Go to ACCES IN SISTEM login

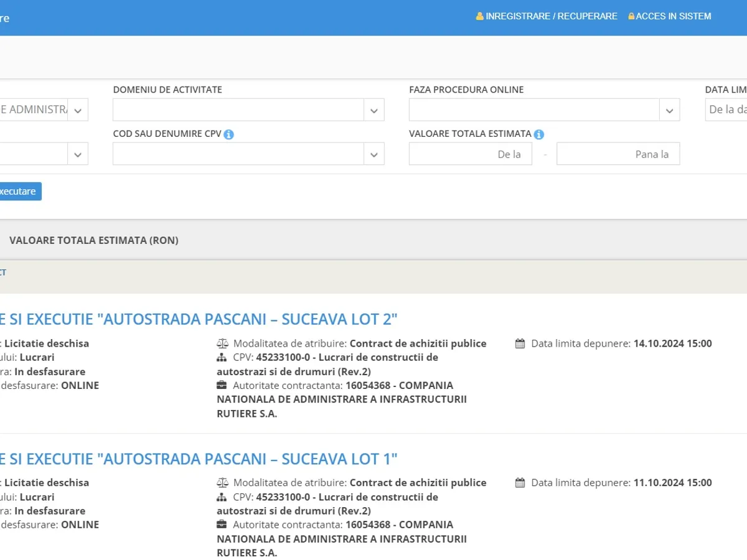pos(673,16)
